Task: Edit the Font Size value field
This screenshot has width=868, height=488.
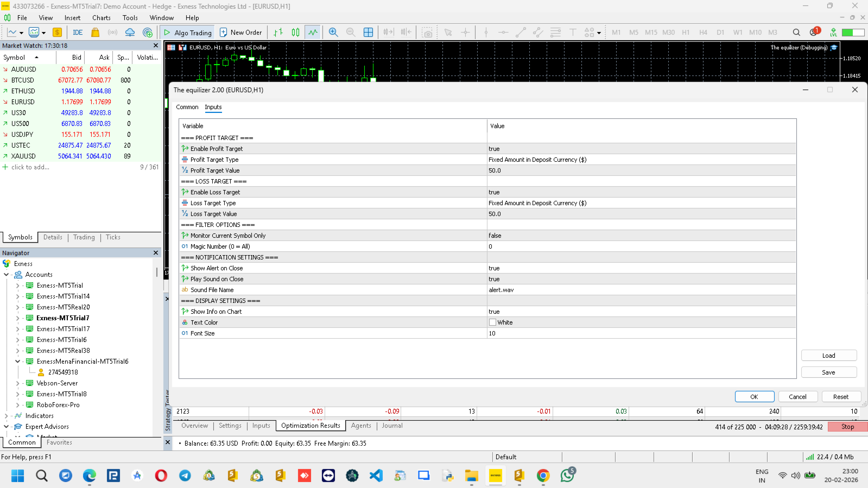Action: pos(642,333)
